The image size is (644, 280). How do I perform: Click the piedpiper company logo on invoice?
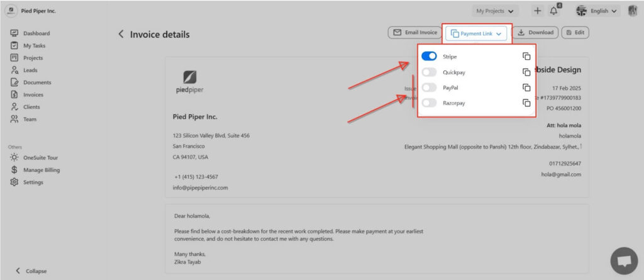coord(189,82)
